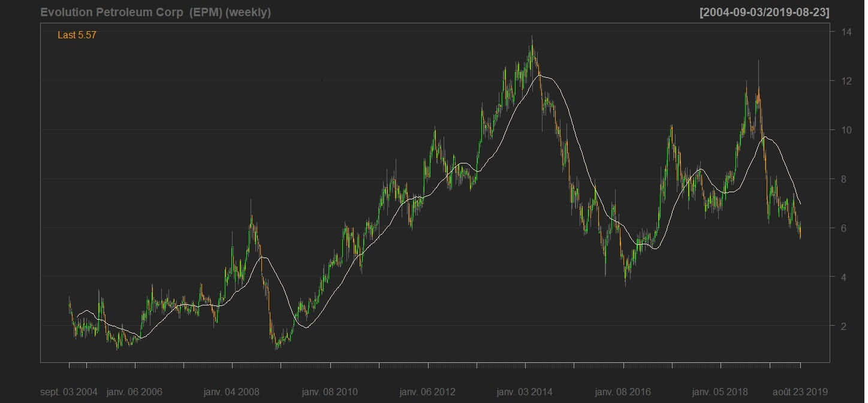Click the janv. 05 2018 axis label

(720, 392)
